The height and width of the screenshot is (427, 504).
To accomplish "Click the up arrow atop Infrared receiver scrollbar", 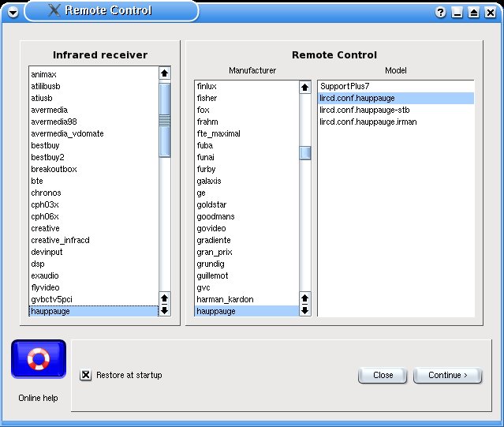I will coord(165,73).
